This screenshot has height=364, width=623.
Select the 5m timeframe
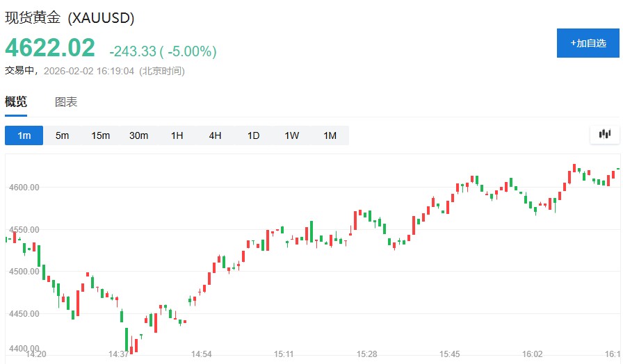click(63, 135)
